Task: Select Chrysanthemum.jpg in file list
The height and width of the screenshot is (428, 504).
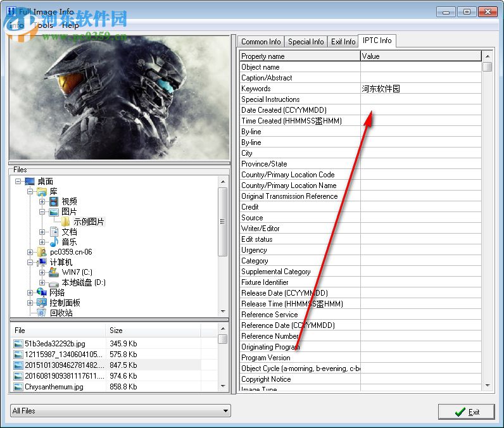Action: coord(54,387)
